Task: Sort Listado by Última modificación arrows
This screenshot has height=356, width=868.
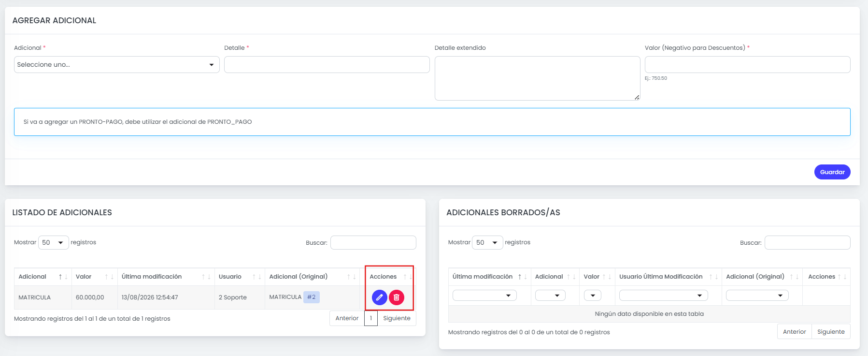Action: [x=206, y=277]
